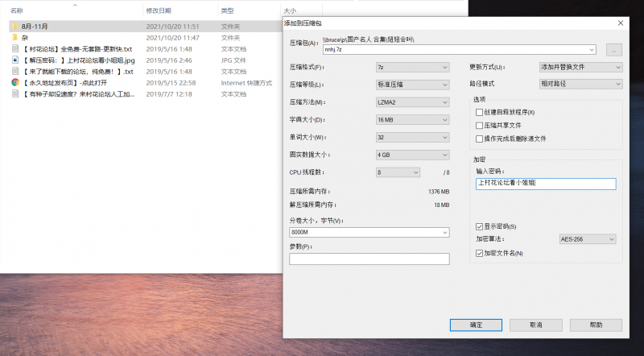The height and width of the screenshot is (356, 644).
Task: Select the 8月-11月 folder icon
Action: (14, 26)
